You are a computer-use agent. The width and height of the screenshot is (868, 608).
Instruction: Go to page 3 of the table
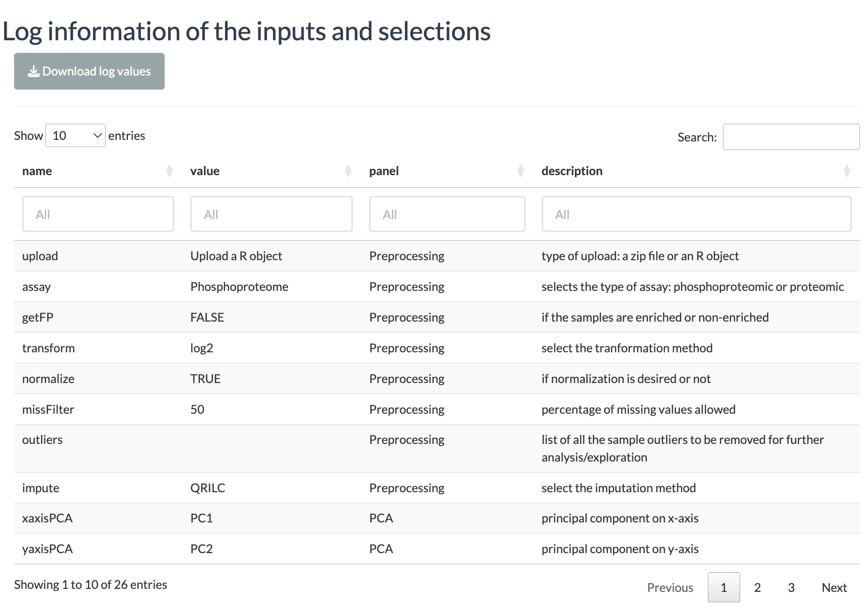point(791,587)
